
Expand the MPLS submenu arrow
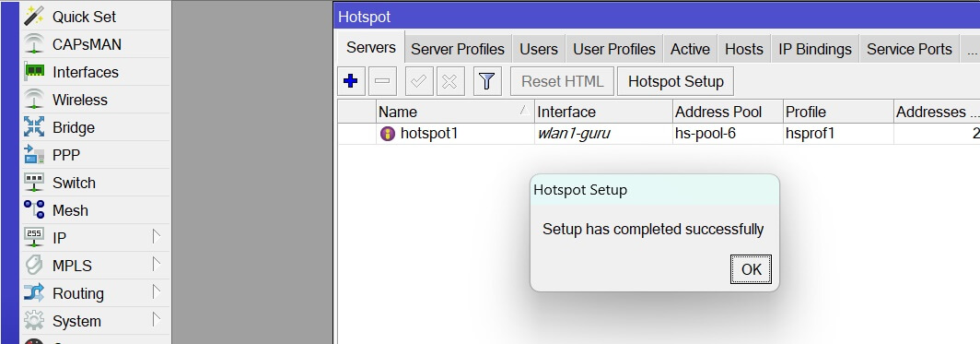point(157,264)
